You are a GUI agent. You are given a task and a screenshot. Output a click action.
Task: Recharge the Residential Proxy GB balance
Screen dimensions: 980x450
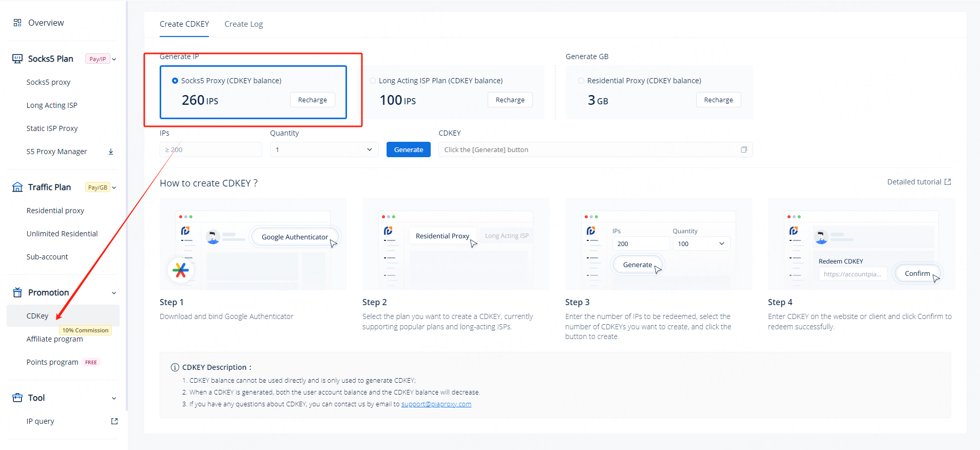click(x=718, y=100)
